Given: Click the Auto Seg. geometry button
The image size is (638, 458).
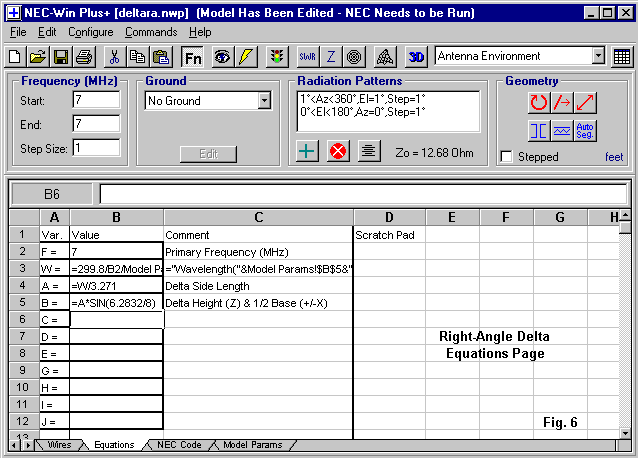Looking at the screenshot, I should point(586,130).
